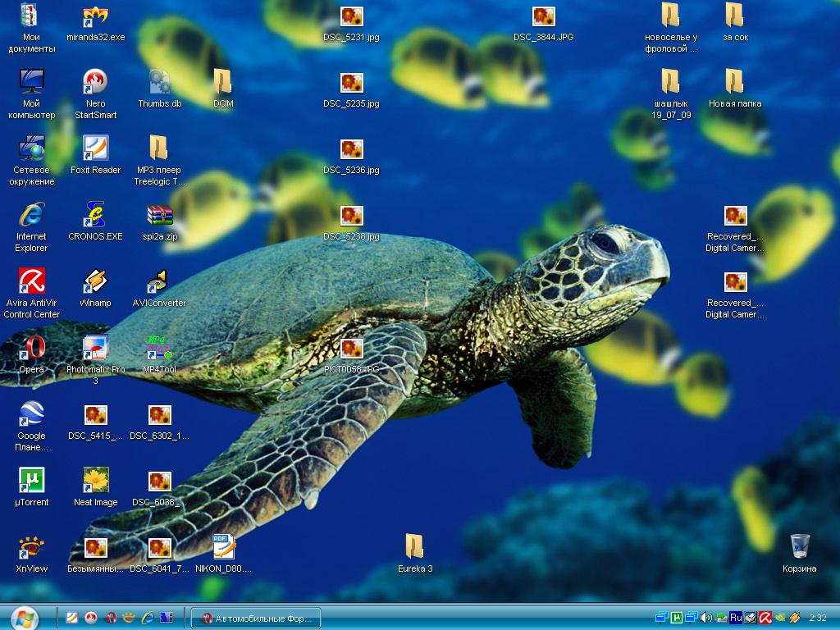Select the Eureka 3 folder
The height and width of the screenshot is (630, 840).
coord(415,548)
